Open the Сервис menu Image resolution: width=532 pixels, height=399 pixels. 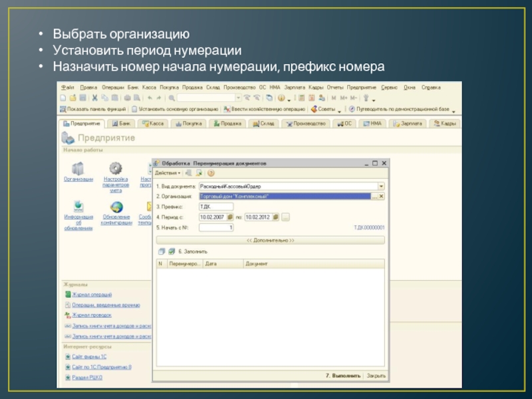coord(389,88)
